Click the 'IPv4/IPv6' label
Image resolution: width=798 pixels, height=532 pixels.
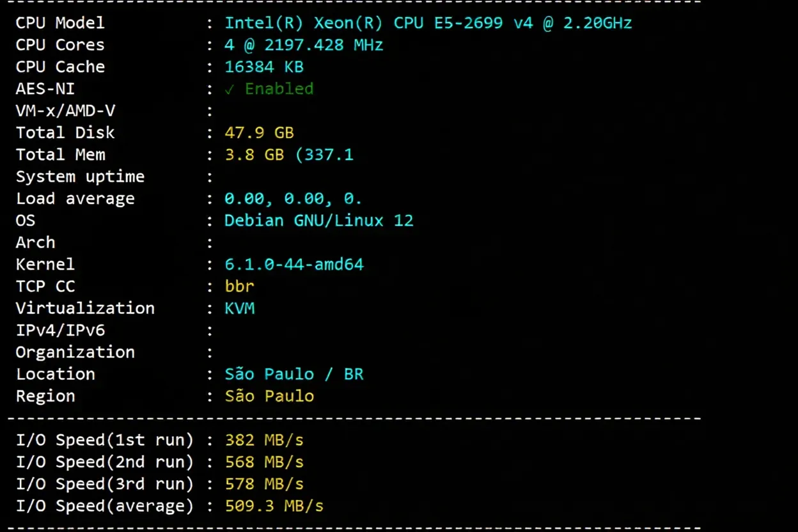[61, 331]
